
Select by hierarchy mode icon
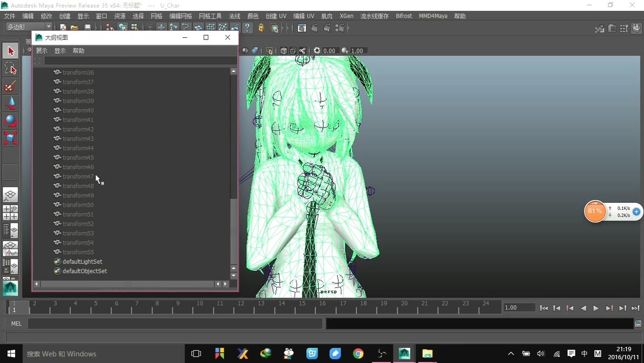(110, 27)
